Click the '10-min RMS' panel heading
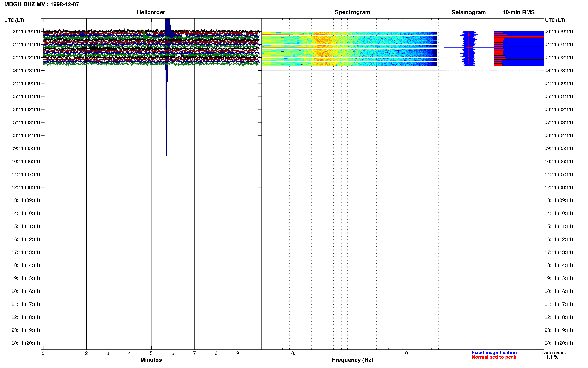 [x=518, y=12]
